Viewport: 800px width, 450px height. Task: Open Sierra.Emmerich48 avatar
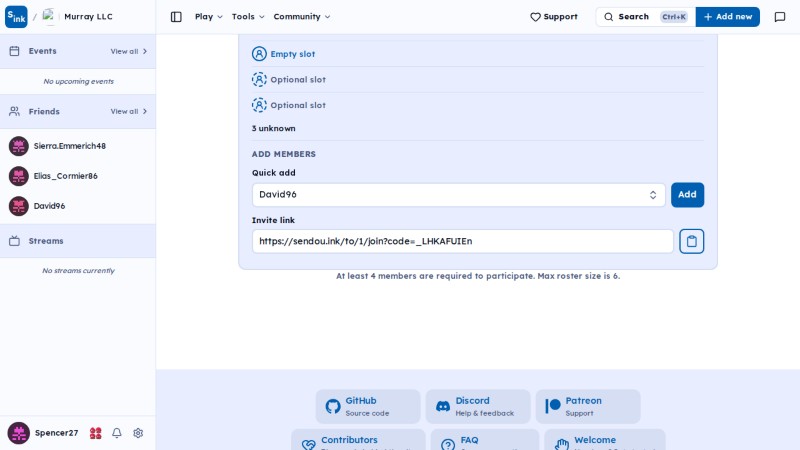pos(19,146)
